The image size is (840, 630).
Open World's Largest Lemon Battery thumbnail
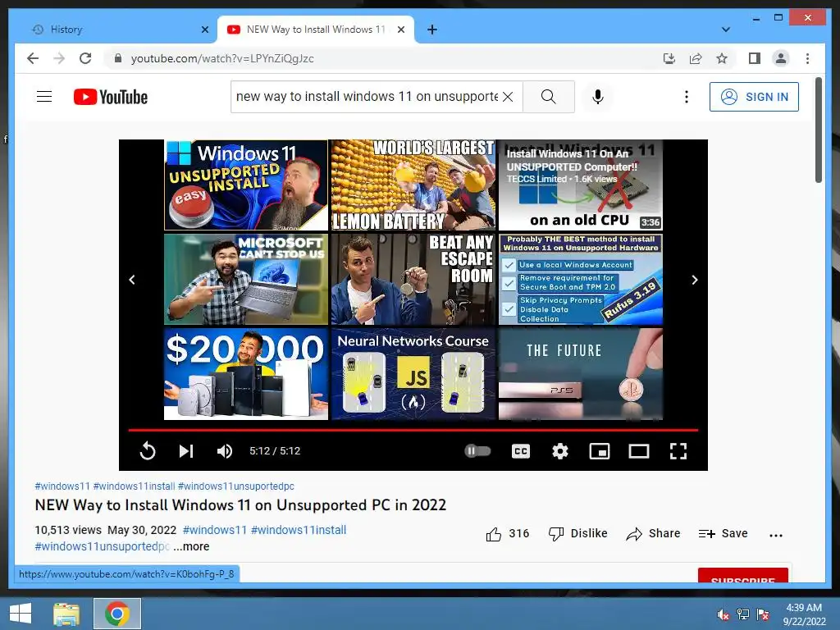413,185
